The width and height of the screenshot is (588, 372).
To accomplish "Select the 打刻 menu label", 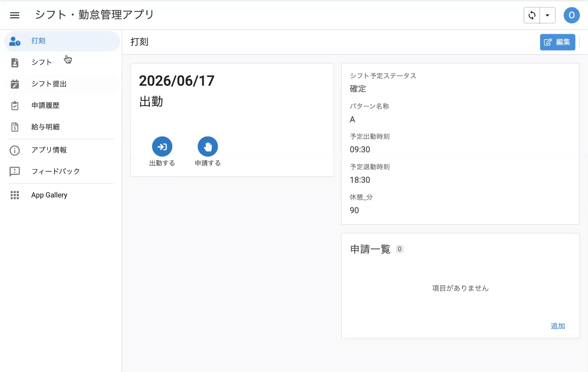I will (x=38, y=41).
